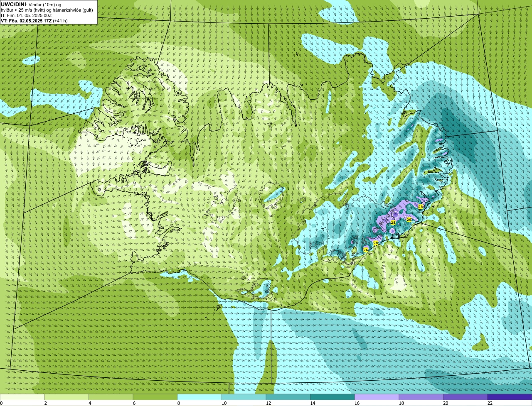Click the palest 0–2 m/s legend swatch
The width and height of the screenshot is (532, 406).
(x=22, y=397)
